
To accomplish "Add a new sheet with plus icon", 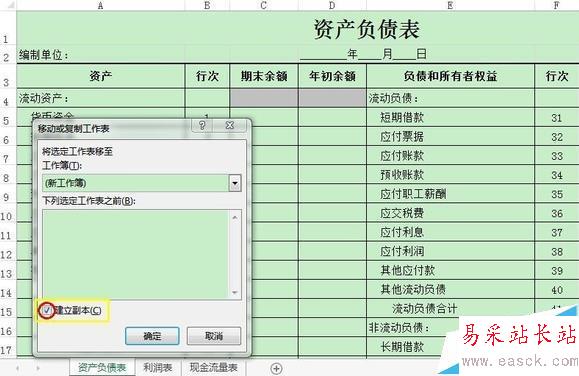I will pyautogui.click(x=276, y=368).
